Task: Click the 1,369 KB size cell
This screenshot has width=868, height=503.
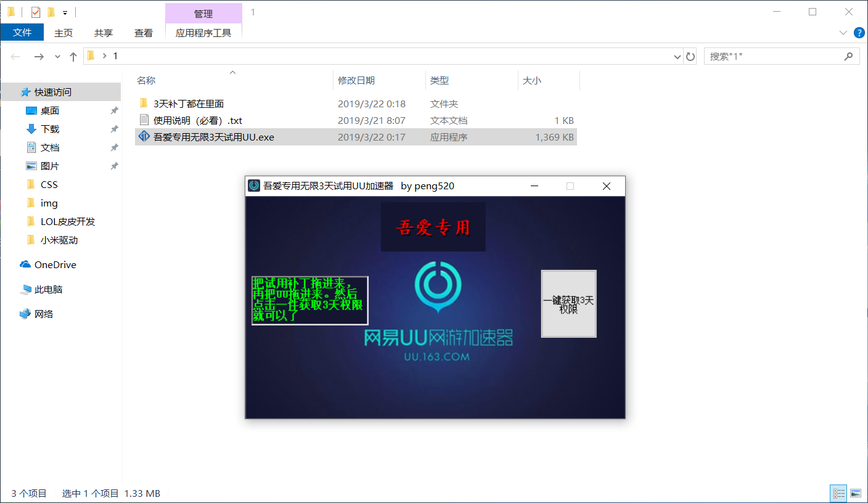Action: 554,137
